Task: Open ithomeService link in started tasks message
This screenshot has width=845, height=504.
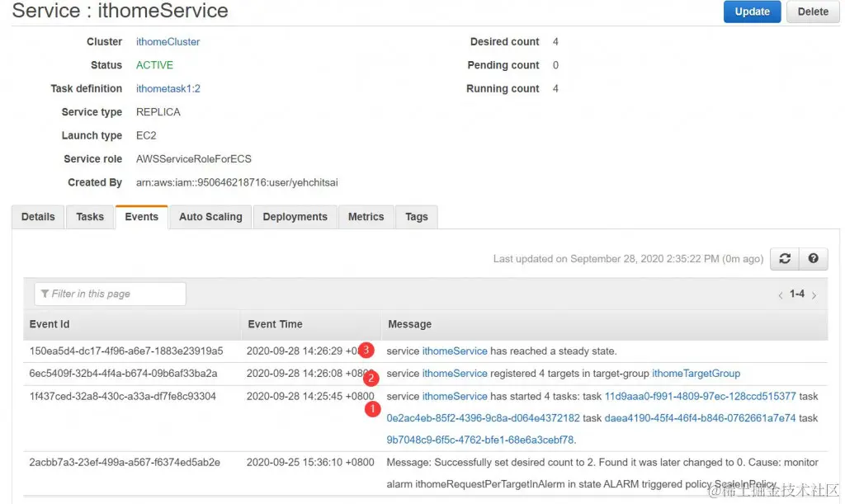Action: 455,396
